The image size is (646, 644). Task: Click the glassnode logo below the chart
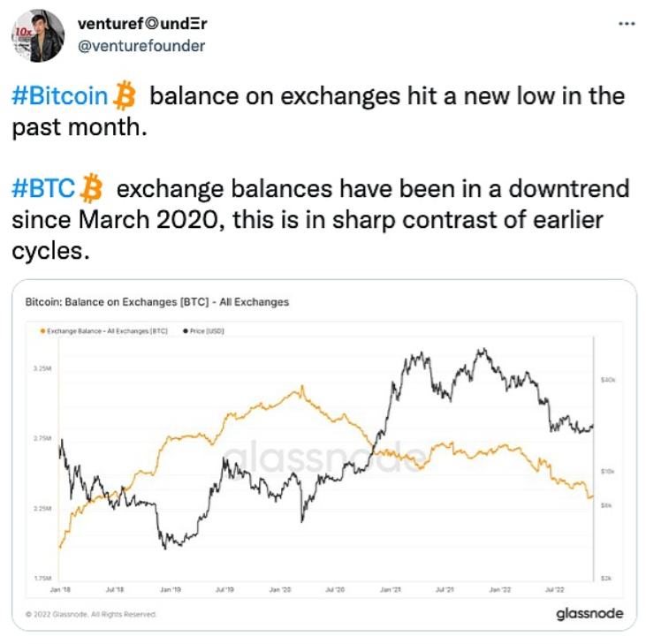coord(589,613)
